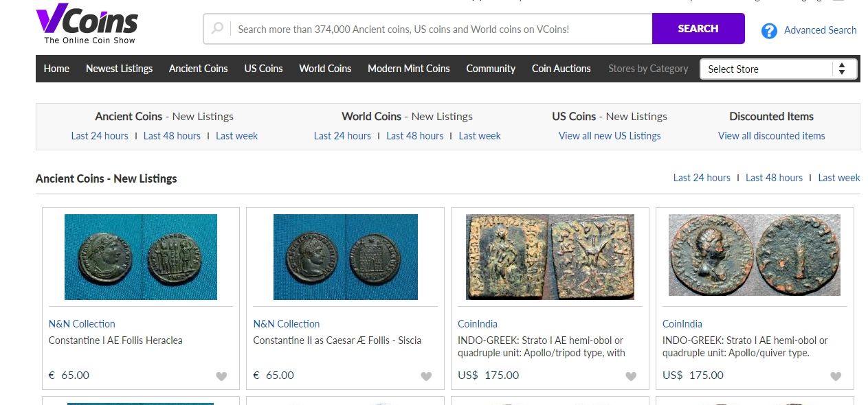Open the N&N Collection store for Constantine I
The width and height of the screenshot is (868, 405).
click(x=82, y=324)
